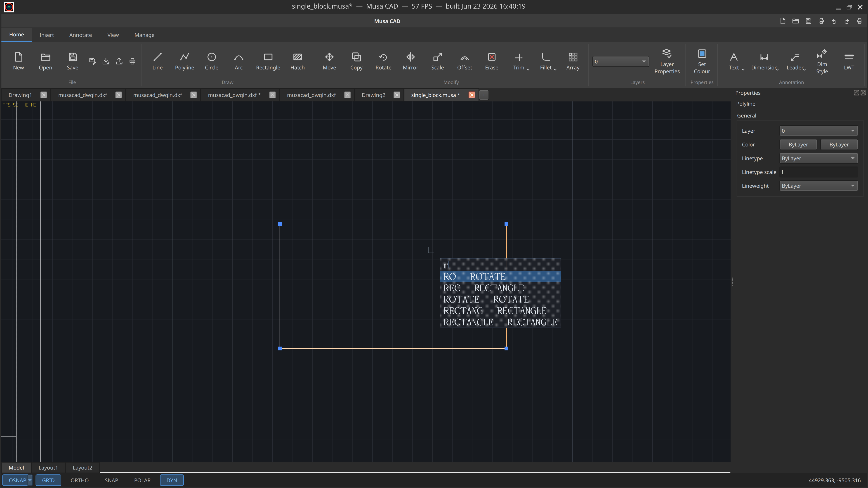Open the Lineweight combo box
This screenshot has width=868, height=488.
pyautogui.click(x=818, y=186)
